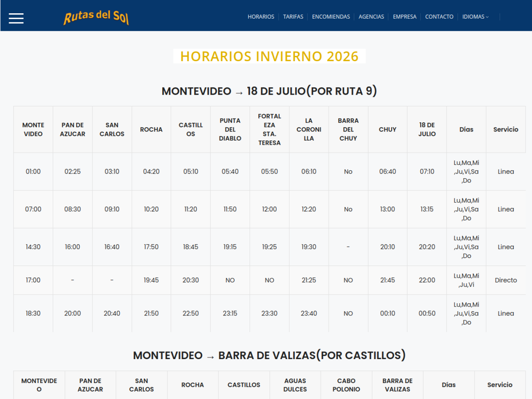Click the Directo service cell
This screenshot has height=399, width=532.
pos(506,280)
